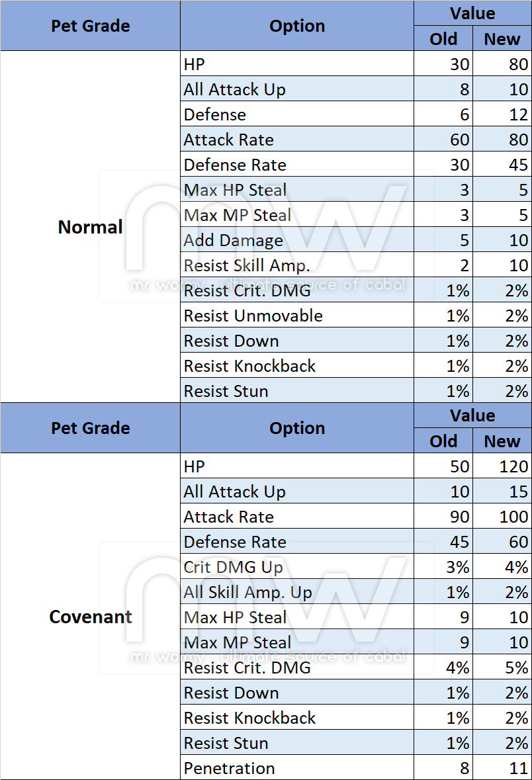Click the new value 120 for Covenant HP
532x780 pixels.
[502, 466]
